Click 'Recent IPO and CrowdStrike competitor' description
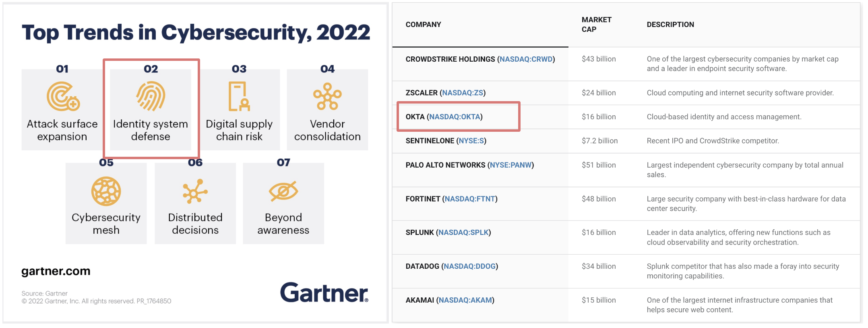The height and width of the screenshot is (328, 868). (x=713, y=141)
